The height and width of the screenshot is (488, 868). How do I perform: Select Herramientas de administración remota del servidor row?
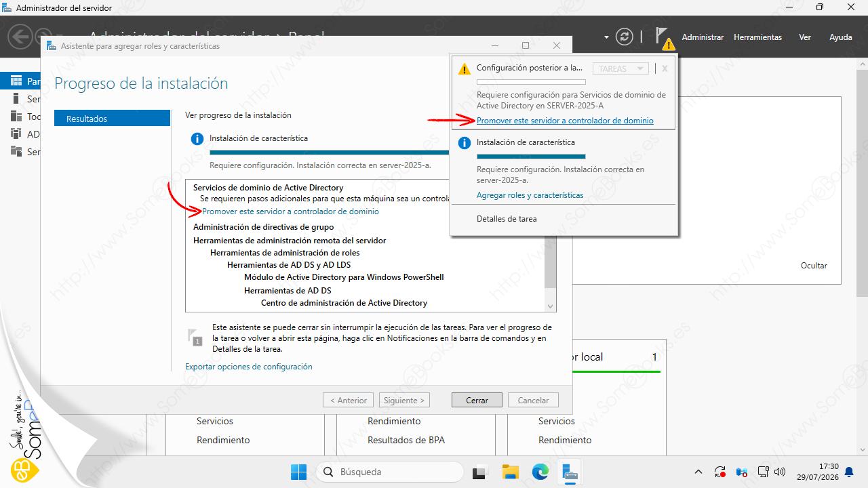[290, 241]
